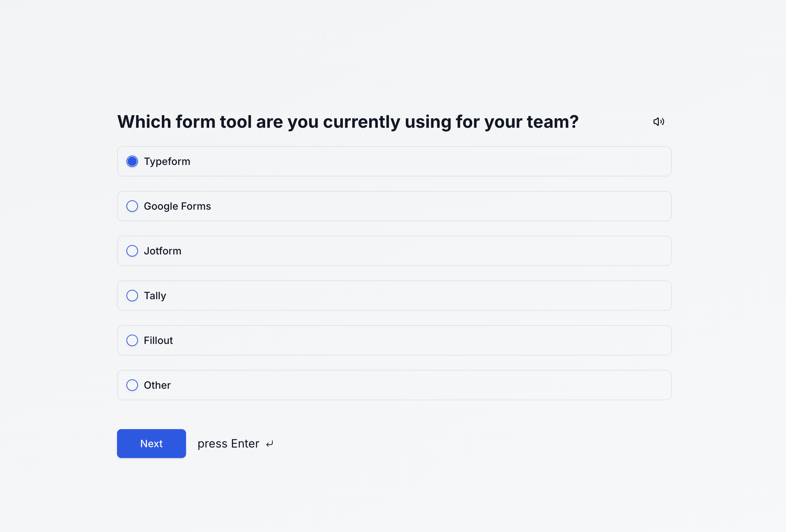Select the Typeform radio button

pos(132,161)
